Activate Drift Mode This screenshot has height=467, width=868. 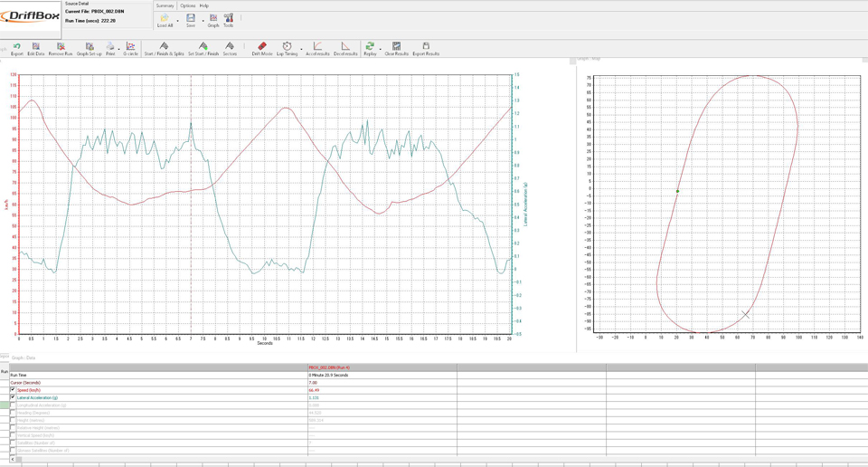(261, 48)
